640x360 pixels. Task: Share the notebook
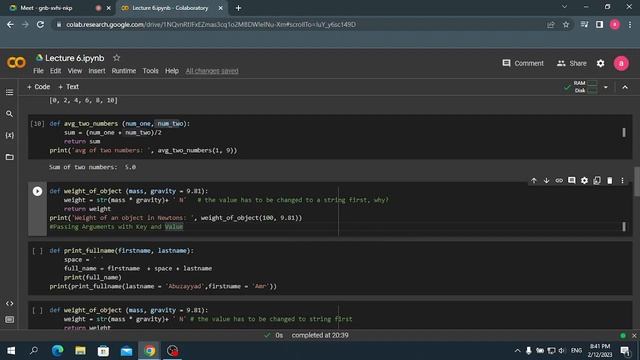pyautogui.click(x=571, y=63)
